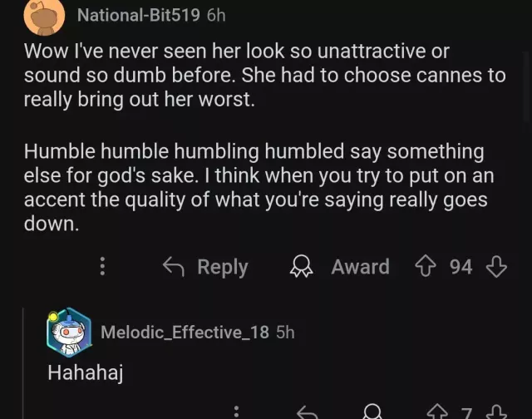
Task: Downvote National-Bit519's comment
Action: [496, 267]
